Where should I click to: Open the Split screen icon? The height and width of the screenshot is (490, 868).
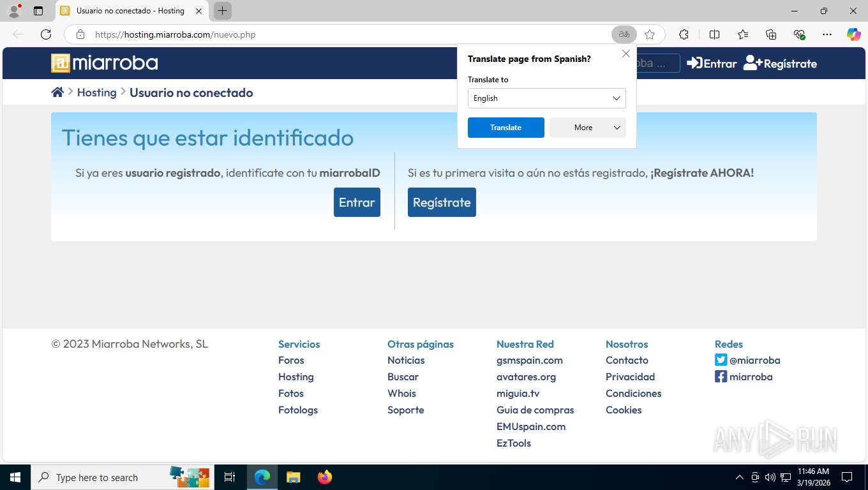714,34
